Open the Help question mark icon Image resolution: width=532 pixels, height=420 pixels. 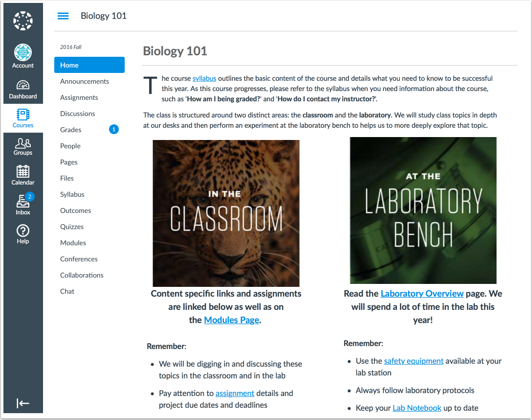point(22,234)
